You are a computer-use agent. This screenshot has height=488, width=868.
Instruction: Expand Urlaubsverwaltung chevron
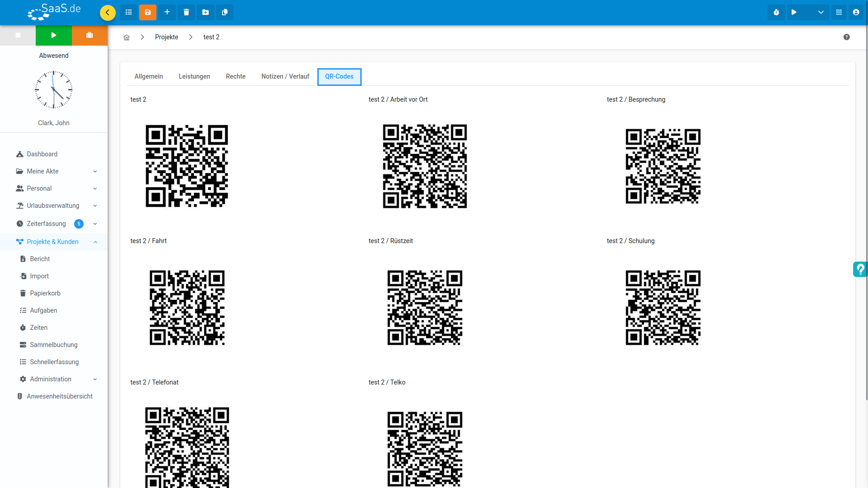(95, 206)
